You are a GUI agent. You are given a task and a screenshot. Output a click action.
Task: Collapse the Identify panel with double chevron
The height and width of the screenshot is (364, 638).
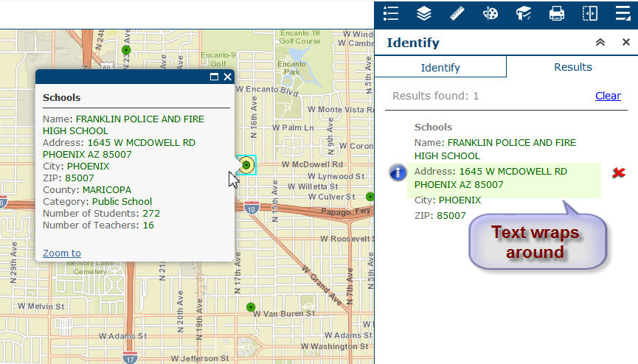point(600,42)
